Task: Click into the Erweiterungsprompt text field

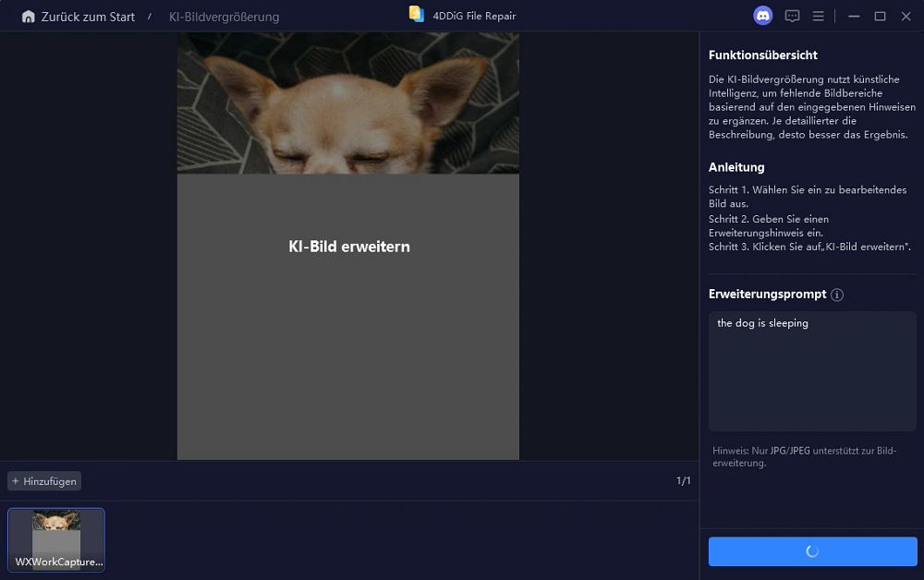Action: click(x=812, y=371)
